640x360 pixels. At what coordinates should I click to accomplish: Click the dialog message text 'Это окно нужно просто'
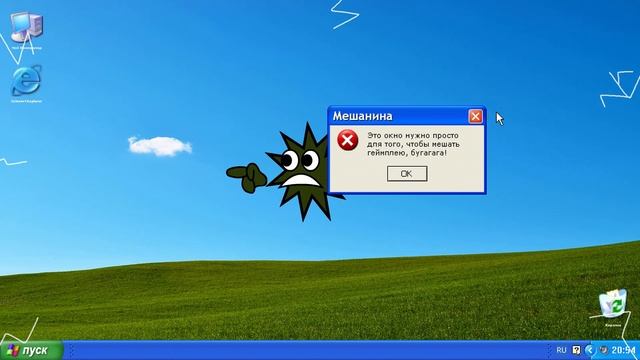tap(413, 136)
